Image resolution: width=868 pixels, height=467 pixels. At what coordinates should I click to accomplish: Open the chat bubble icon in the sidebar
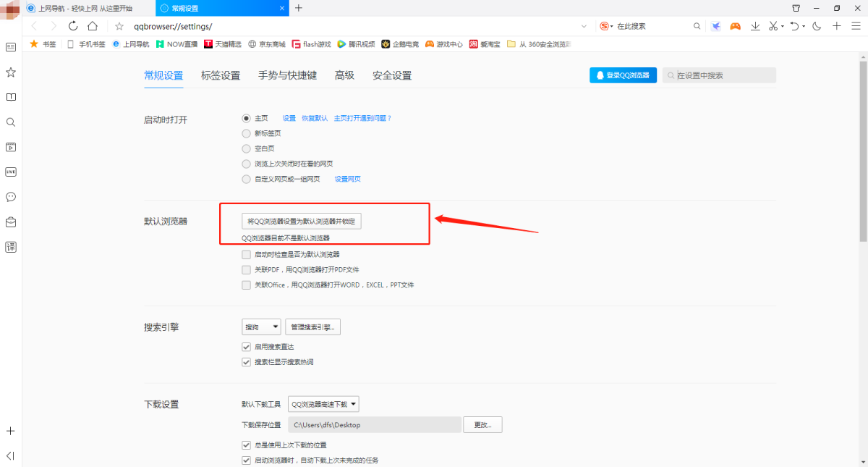coord(11,197)
